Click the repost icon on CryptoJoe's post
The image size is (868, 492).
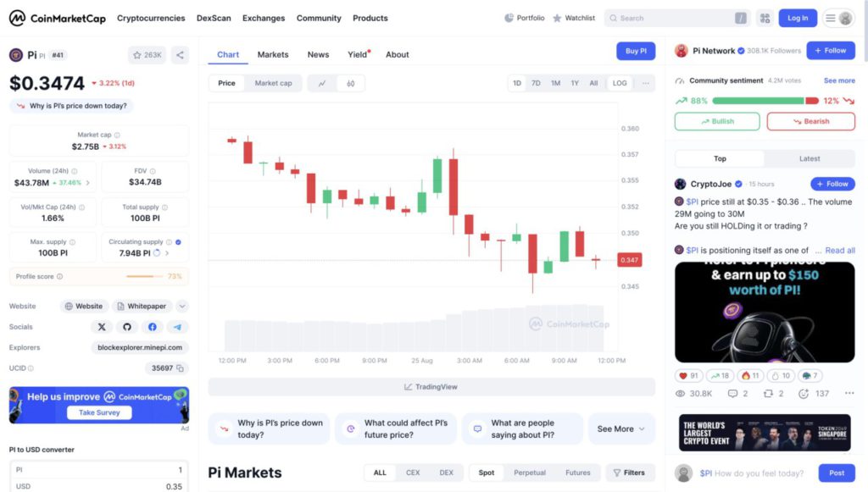click(x=768, y=394)
